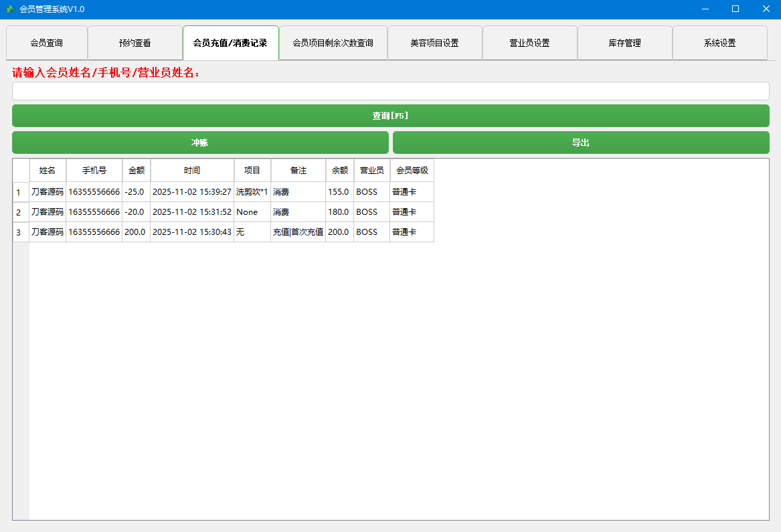Click the 姓名 column header

[x=47, y=170]
